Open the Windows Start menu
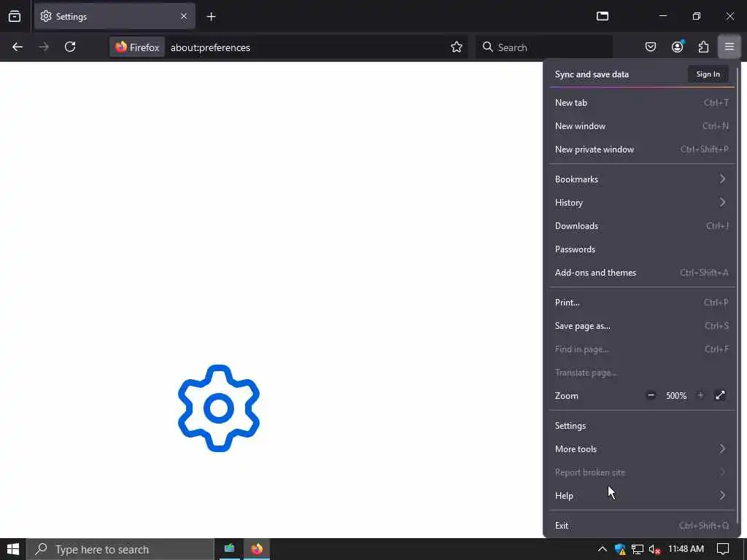This screenshot has width=747, height=560. pyautogui.click(x=13, y=549)
